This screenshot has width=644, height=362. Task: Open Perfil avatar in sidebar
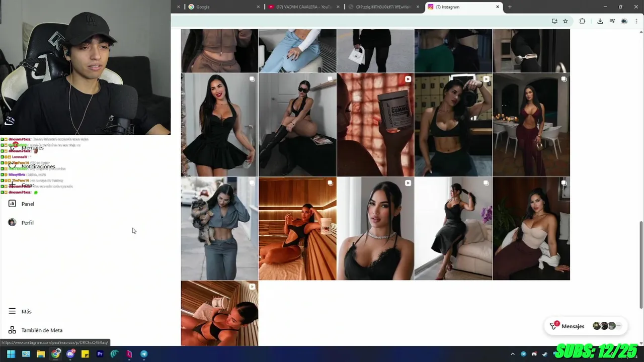pos(12,222)
